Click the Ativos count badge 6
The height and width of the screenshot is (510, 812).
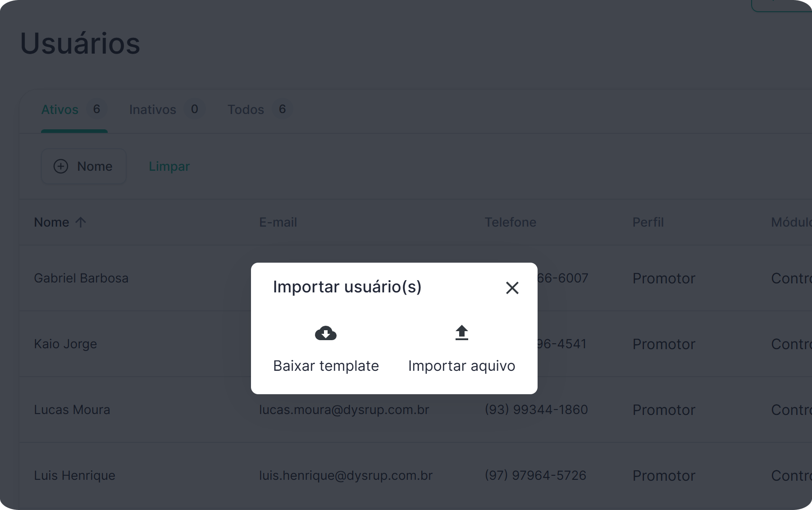click(x=96, y=109)
